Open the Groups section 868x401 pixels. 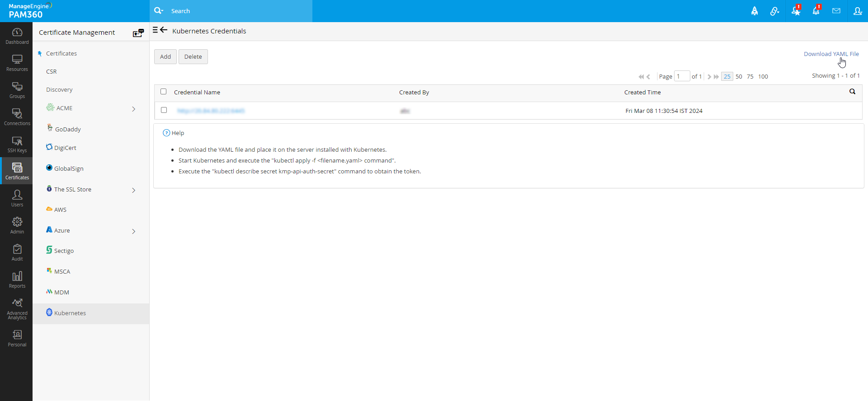[17, 90]
